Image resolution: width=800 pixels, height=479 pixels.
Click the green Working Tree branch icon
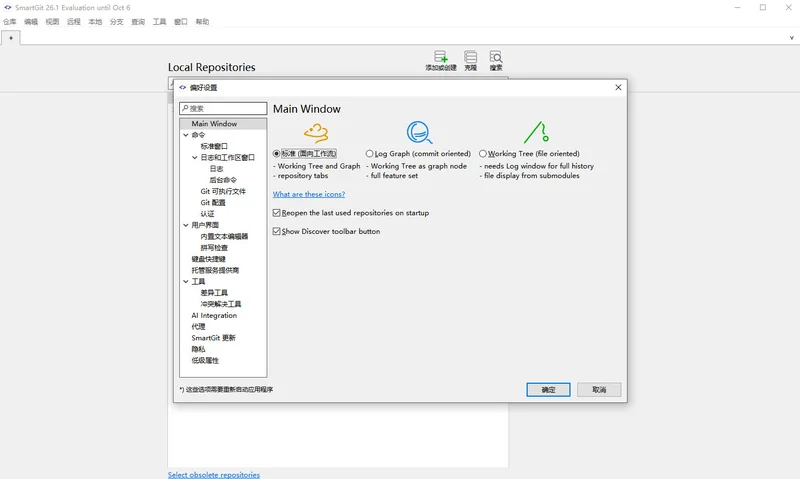point(536,132)
